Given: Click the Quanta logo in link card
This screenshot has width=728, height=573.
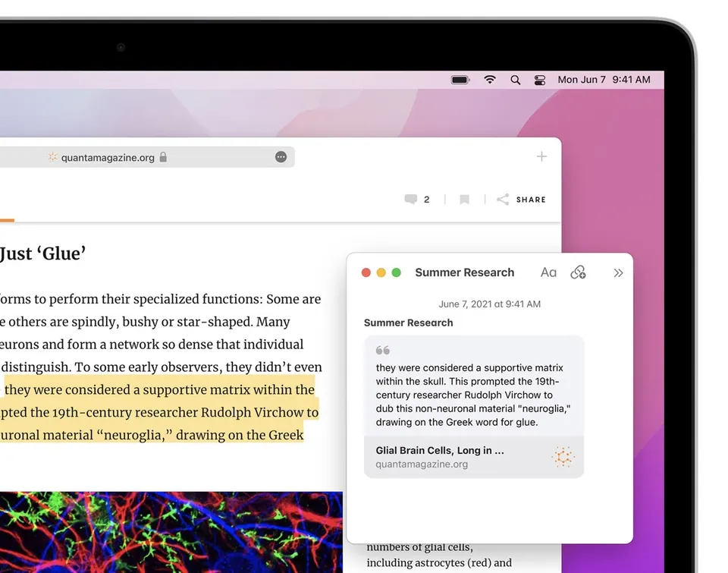Looking at the screenshot, I should tap(563, 457).
